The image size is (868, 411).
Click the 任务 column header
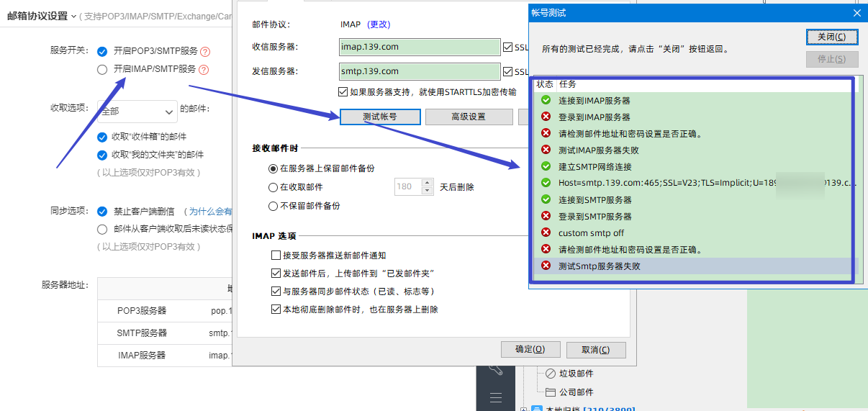[x=569, y=84]
